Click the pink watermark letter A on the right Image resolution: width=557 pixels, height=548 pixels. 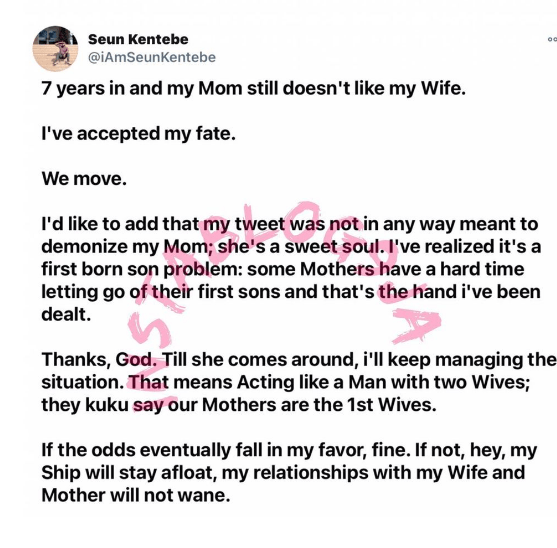pos(416,326)
